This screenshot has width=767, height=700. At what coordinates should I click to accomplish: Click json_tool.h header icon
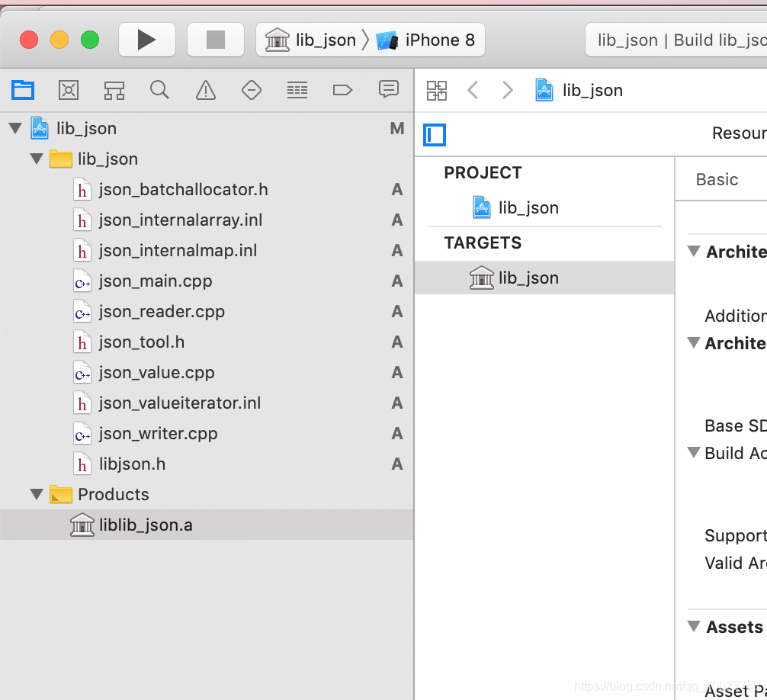coord(82,342)
